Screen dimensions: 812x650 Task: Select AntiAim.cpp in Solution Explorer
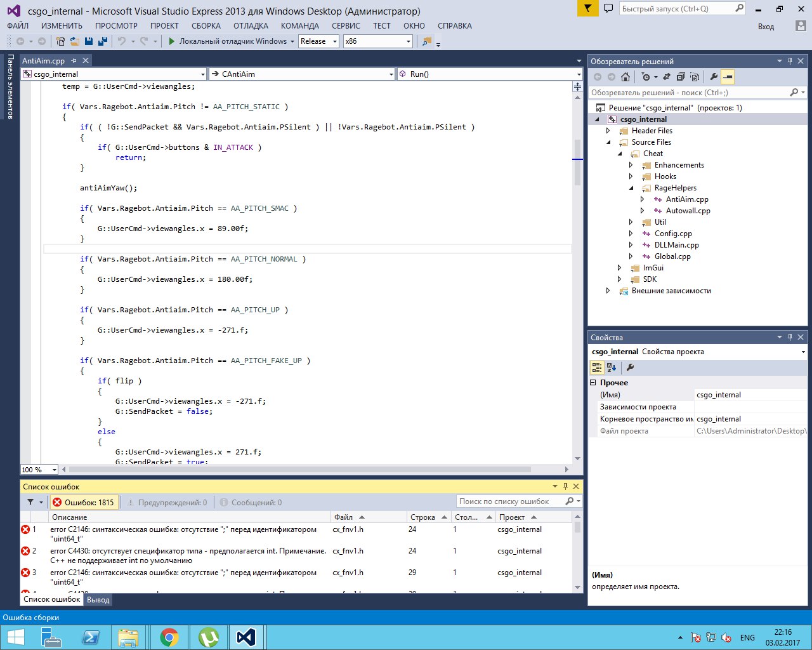click(687, 199)
